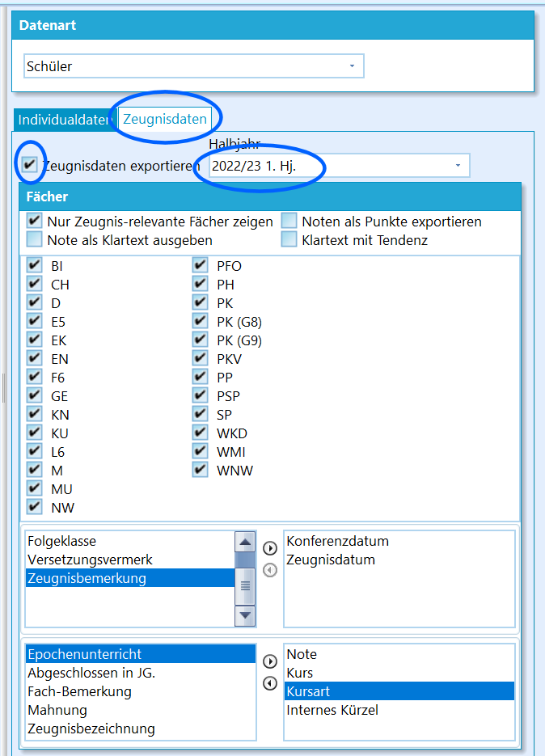
Task: Uncheck the PP subject checkbox
Action: click(x=201, y=377)
